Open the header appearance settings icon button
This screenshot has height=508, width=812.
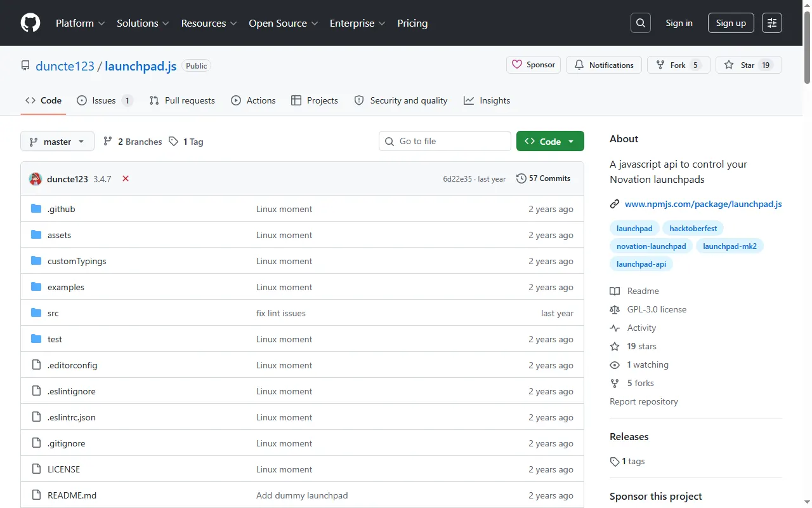click(x=772, y=23)
